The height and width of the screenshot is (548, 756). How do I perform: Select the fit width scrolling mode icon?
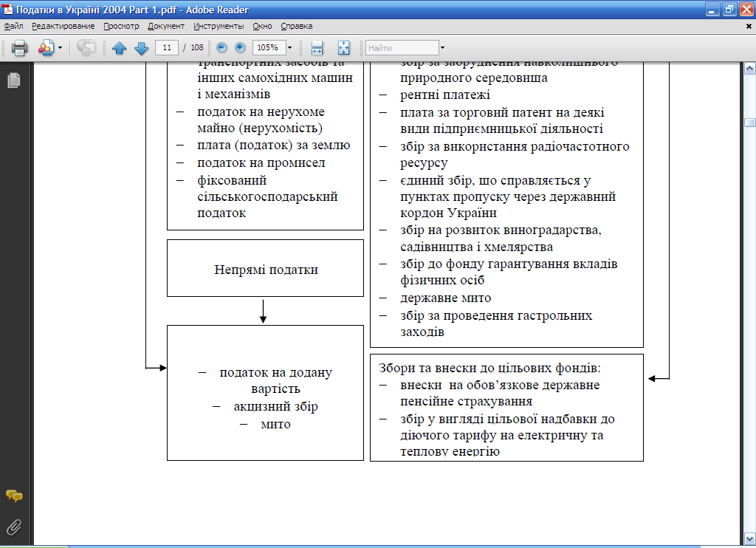(x=317, y=48)
